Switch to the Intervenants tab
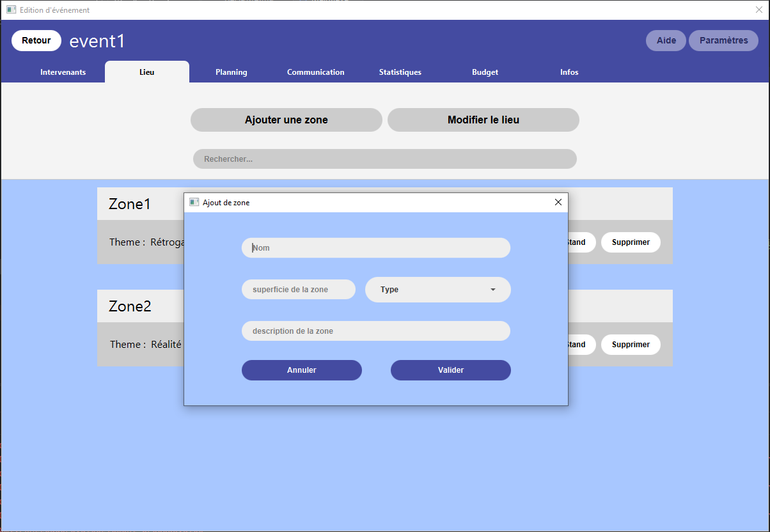Viewport: 770px width, 532px height. [63, 72]
